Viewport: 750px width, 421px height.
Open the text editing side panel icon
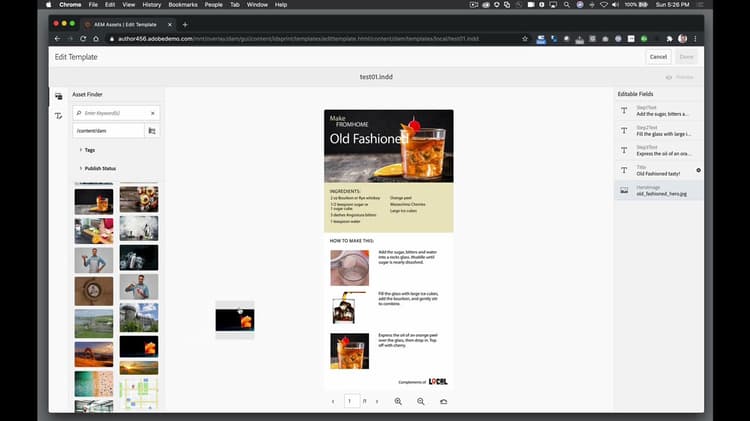58,116
